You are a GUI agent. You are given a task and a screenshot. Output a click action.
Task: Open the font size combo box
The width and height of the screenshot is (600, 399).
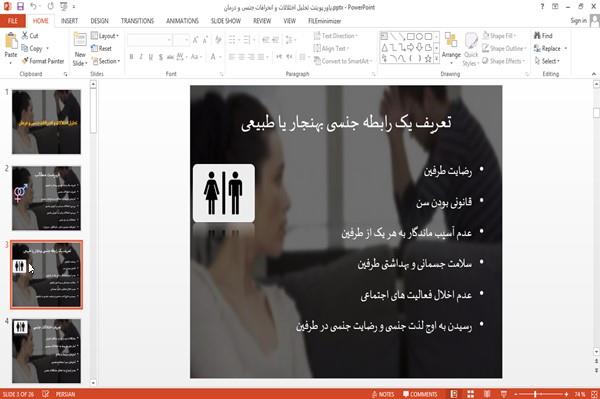click(181, 39)
